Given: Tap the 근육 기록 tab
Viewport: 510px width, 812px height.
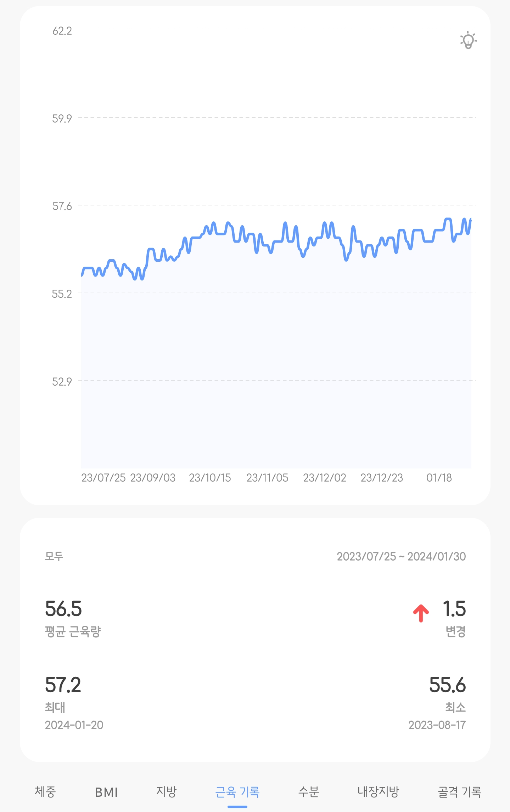Looking at the screenshot, I should click(237, 792).
